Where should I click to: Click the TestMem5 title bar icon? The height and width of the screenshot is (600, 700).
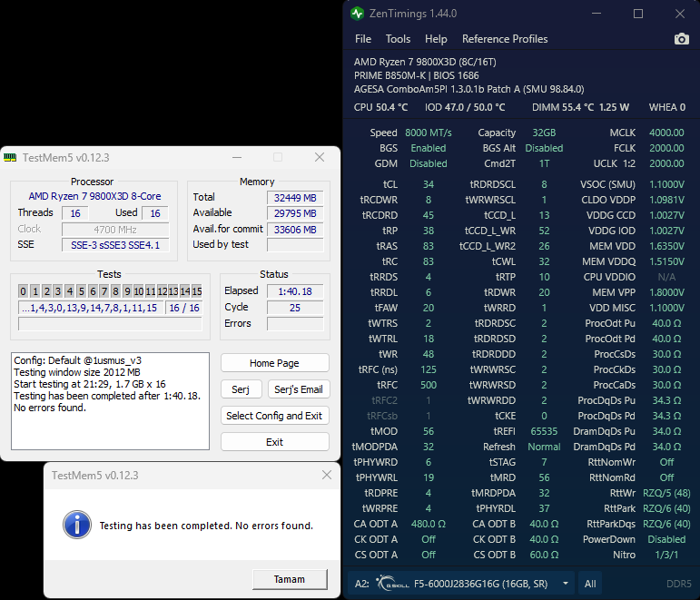(x=10, y=158)
